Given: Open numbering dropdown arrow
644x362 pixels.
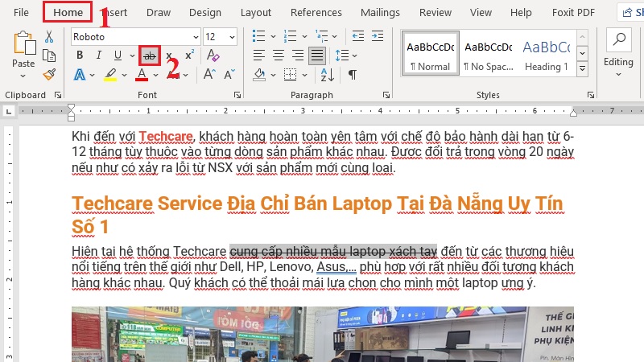Looking at the screenshot, I should click(x=304, y=36).
